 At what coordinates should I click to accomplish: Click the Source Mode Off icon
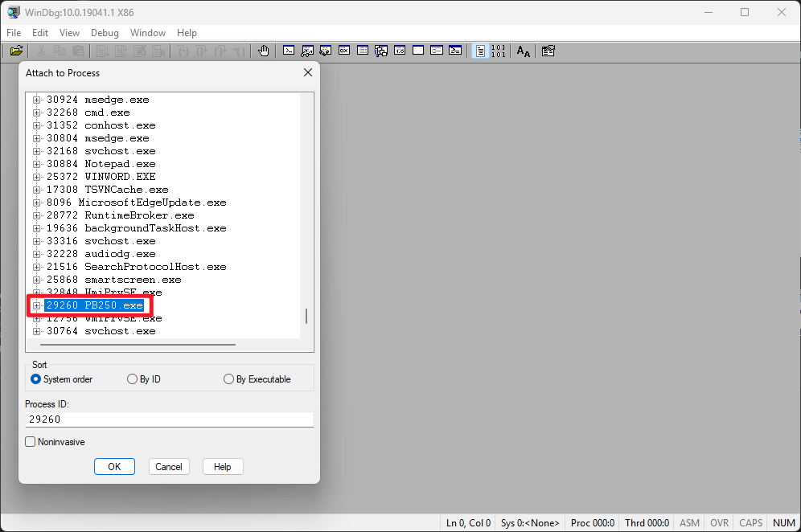(499, 51)
